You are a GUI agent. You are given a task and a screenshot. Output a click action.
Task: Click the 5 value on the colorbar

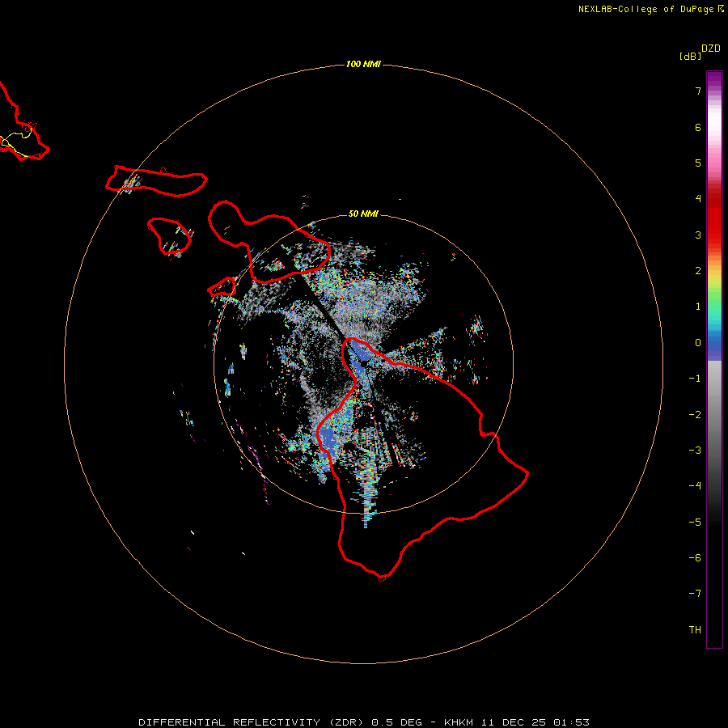coord(698,163)
